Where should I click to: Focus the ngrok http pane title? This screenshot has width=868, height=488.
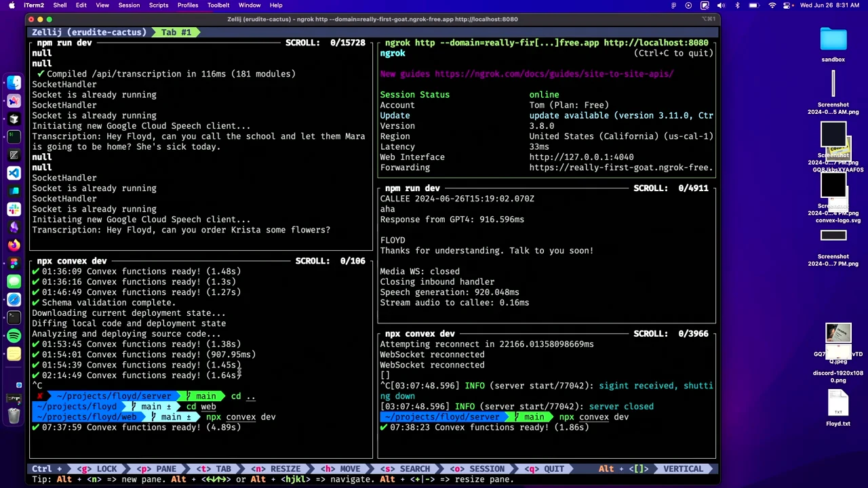pyautogui.click(x=547, y=43)
